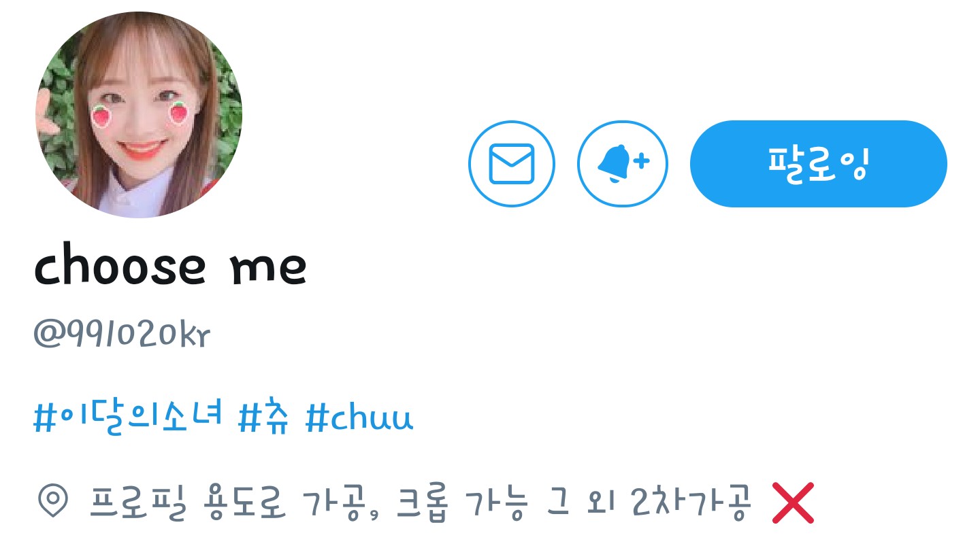Follow the #chuu hashtag link

[x=359, y=417]
